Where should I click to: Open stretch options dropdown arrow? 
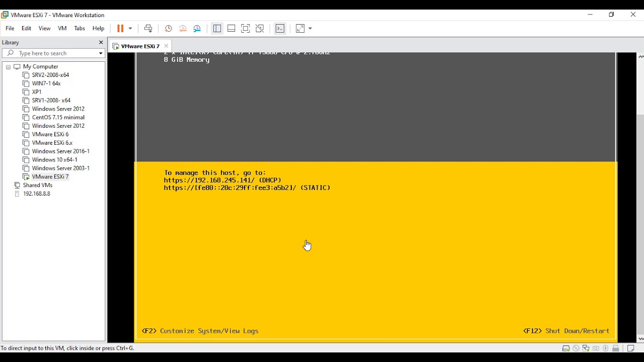point(310,29)
